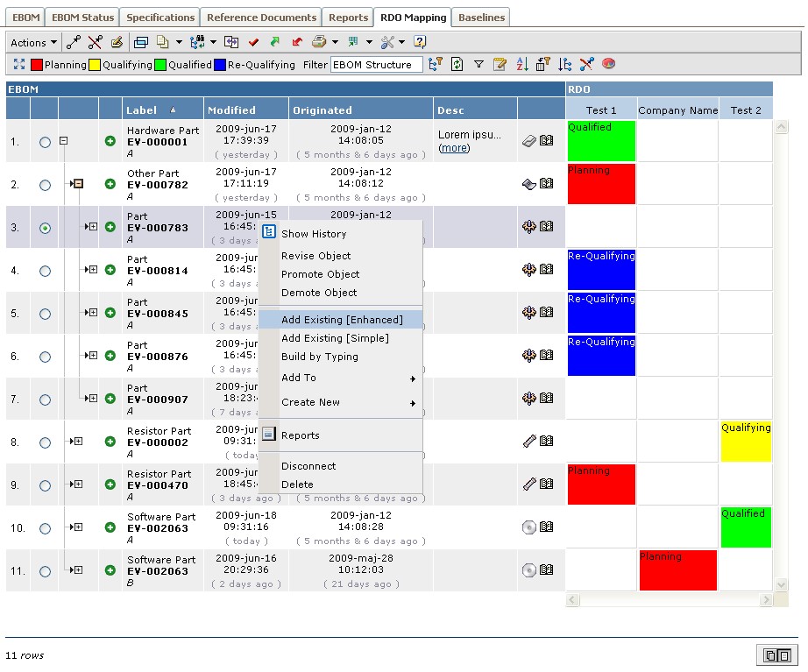Select the radio button for row 10
The width and height of the screenshot is (808, 672).
tap(45, 528)
